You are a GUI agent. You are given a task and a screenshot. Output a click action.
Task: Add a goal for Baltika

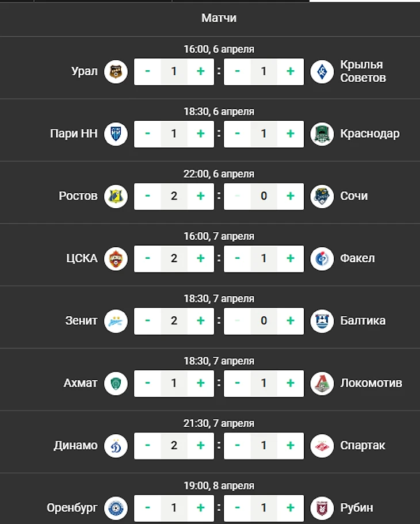point(291,321)
